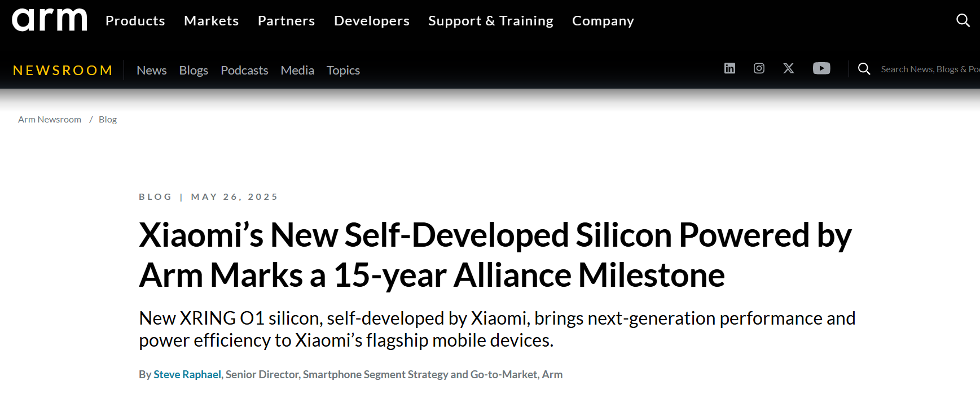Expand the Partners menu
Viewport: 980px width, 398px height.
[x=287, y=21]
